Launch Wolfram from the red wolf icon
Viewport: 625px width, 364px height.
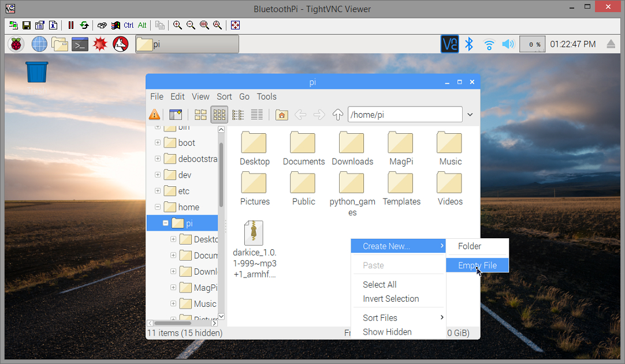120,44
